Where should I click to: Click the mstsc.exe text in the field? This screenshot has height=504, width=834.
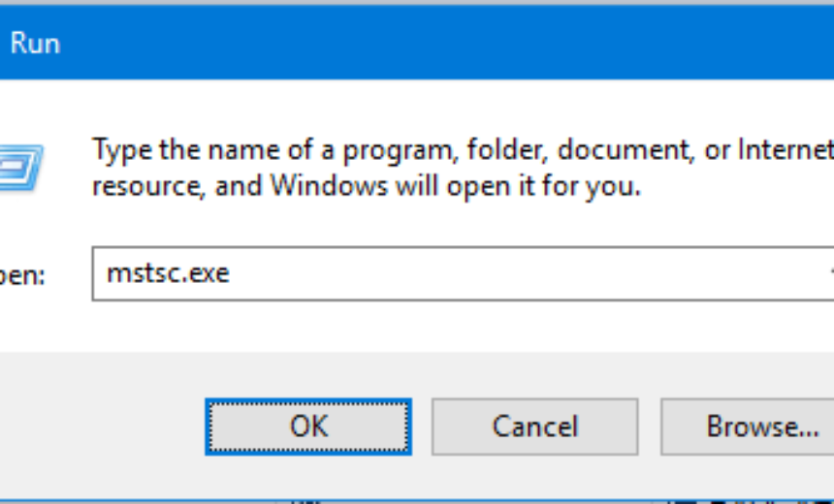(168, 272)
